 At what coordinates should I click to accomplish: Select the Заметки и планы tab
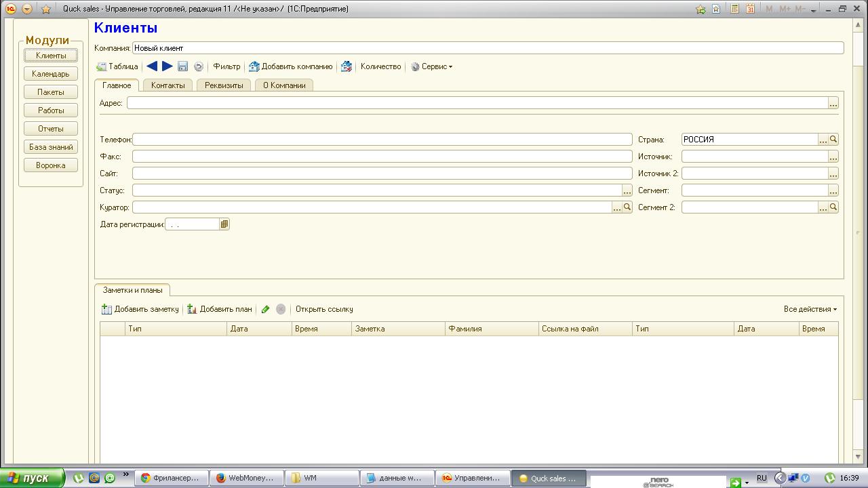(x=132, y=290)
